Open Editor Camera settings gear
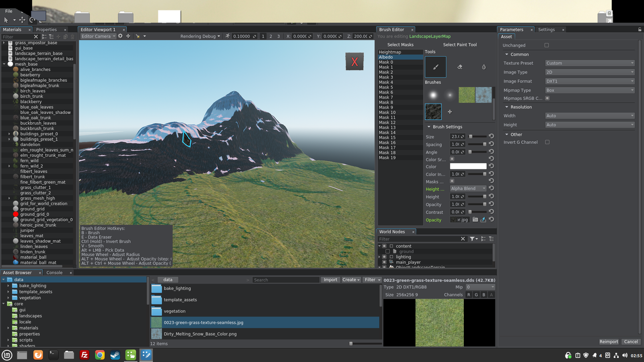This screenshot has height=362, width=644. 120,36
